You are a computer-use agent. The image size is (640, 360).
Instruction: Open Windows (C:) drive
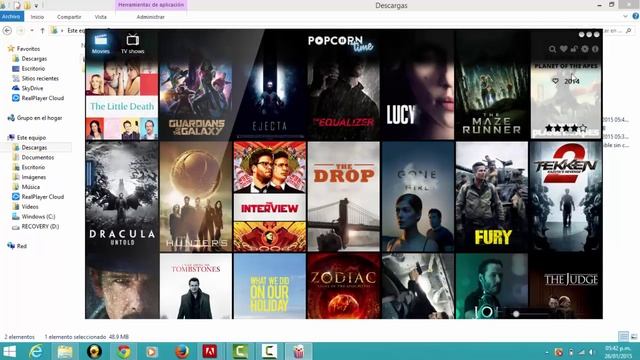click(x=38, y=217)
